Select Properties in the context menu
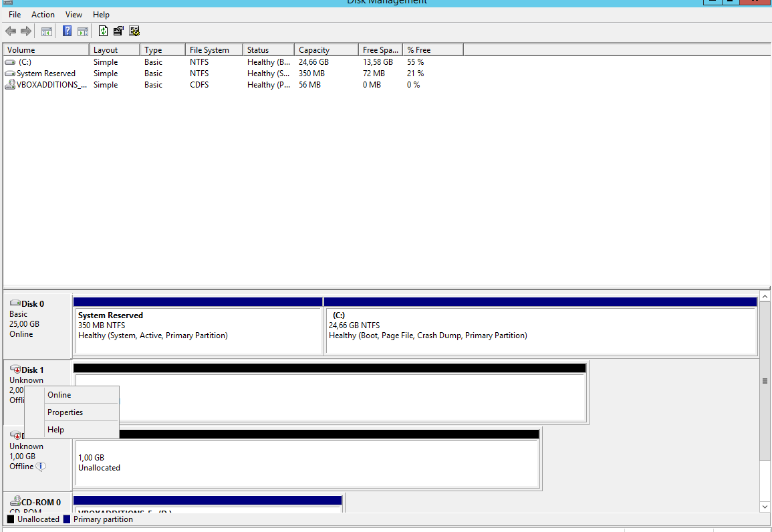This screenshot has height=532, width=772. (65, 412)
